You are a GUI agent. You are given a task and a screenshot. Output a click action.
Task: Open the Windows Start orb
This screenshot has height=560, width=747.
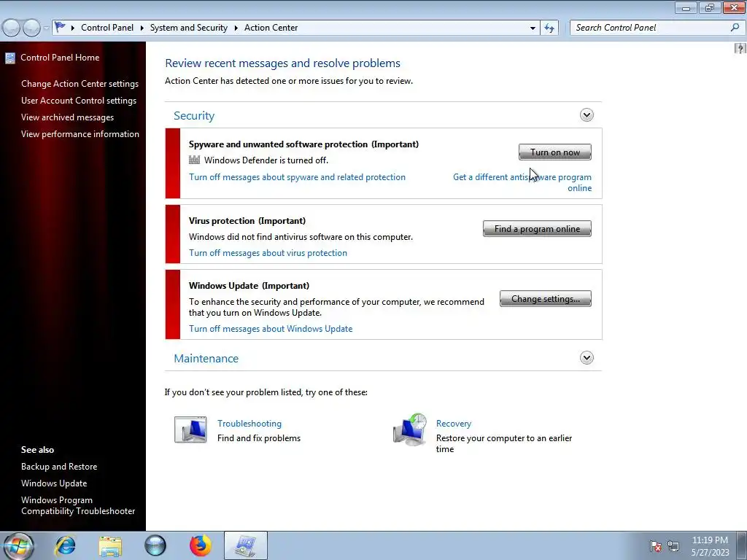tap(18, 545)
